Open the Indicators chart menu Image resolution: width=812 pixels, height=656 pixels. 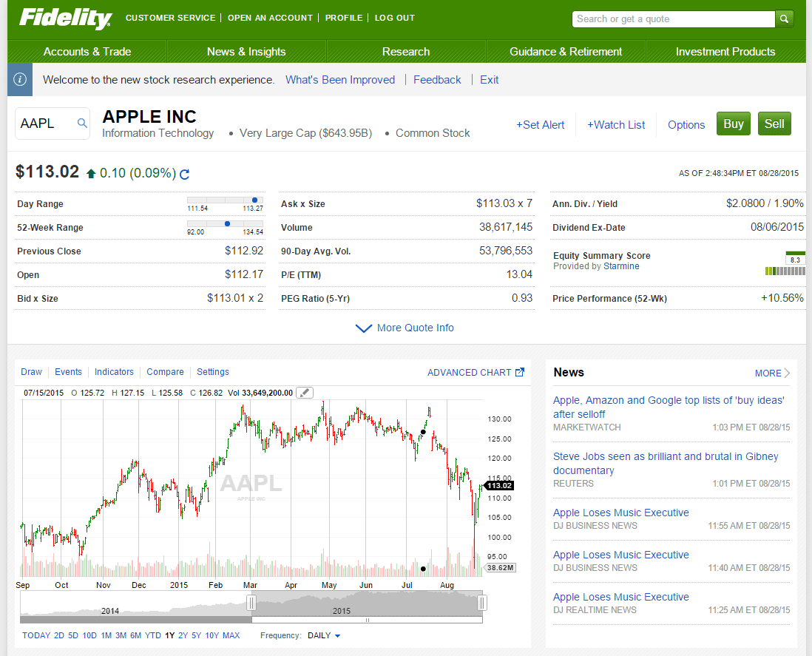(114, 372)
